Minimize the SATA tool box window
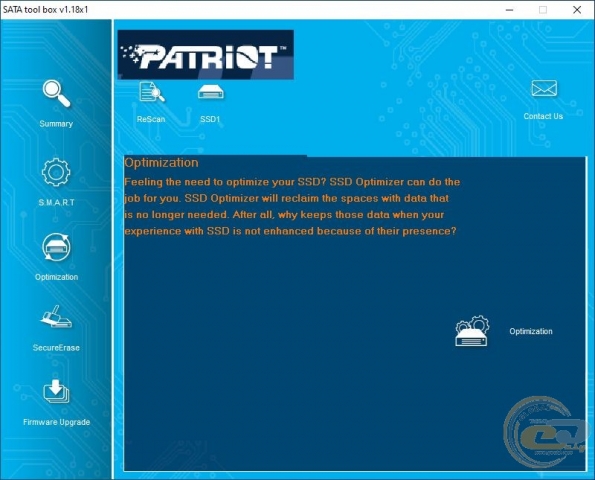 [x=510, y=10]
